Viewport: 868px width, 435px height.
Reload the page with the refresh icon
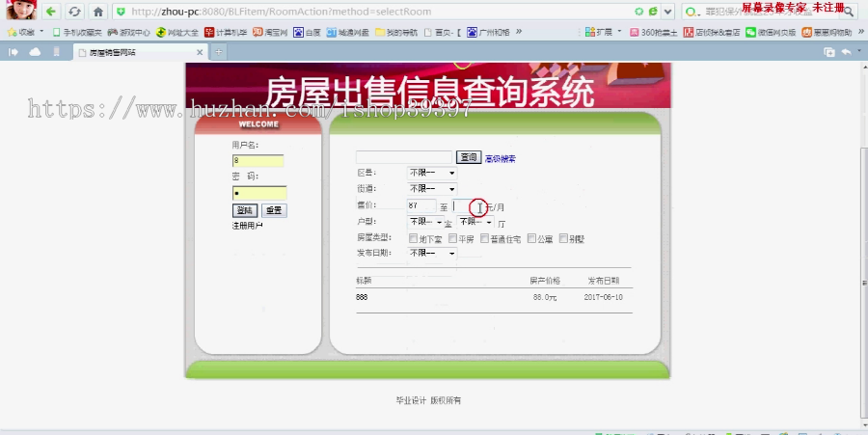click(x=74, y=11)
